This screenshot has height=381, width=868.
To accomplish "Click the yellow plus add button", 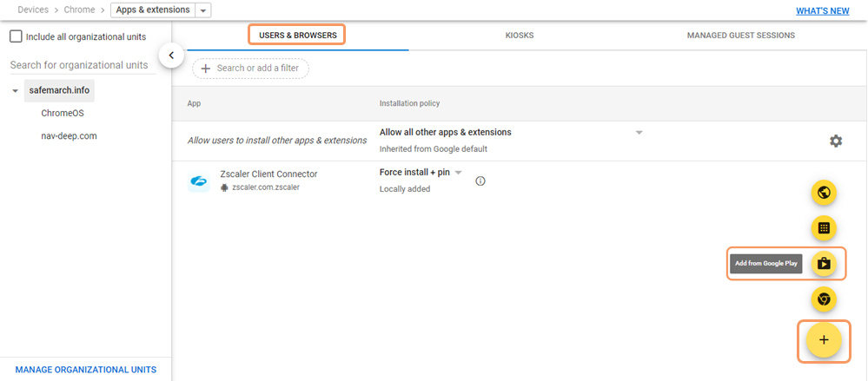I will tap(824, 339).
